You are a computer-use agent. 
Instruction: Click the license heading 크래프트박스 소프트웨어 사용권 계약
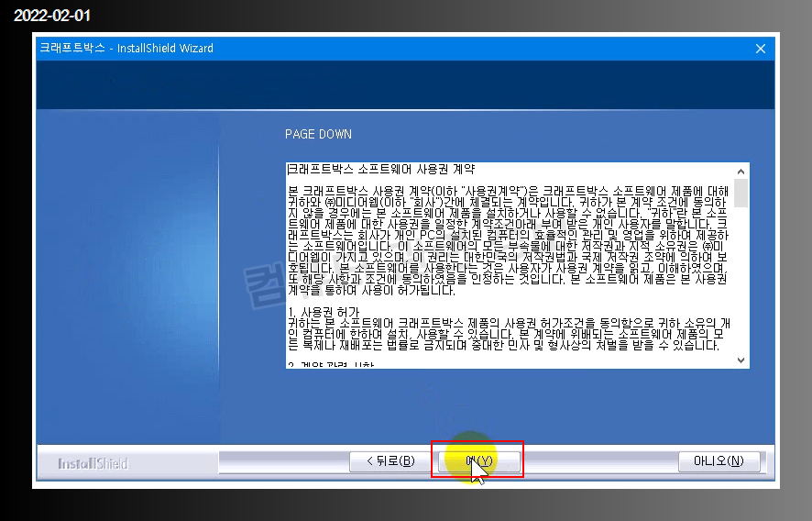tap(381, 169)
